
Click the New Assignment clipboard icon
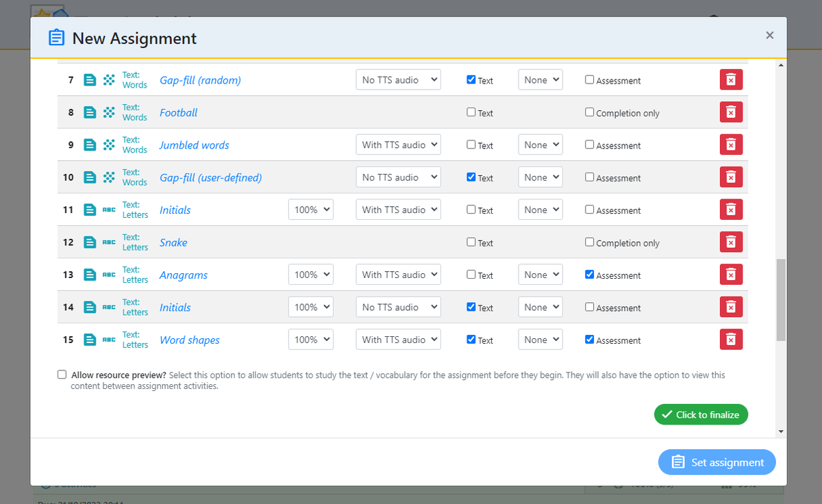pos(56,38)
